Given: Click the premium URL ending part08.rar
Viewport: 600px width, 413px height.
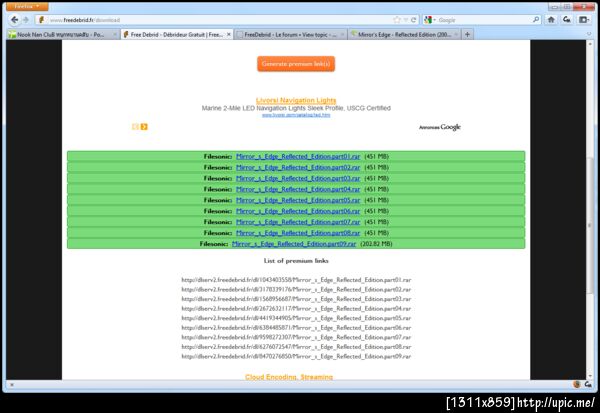Looking at the screenshot, I should (x=296, y=347).
